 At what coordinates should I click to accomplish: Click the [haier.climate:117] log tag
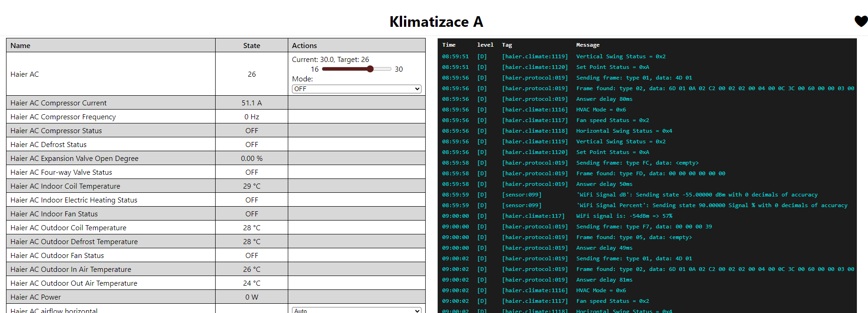pos(533,216)
